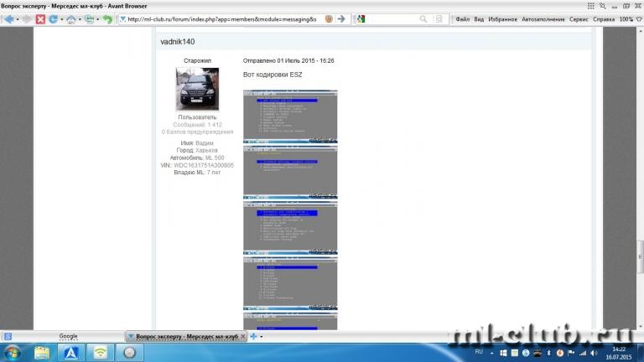Click the blue Refresh page icon
Viewport: 644px width, 362px height.
[54, 18]
